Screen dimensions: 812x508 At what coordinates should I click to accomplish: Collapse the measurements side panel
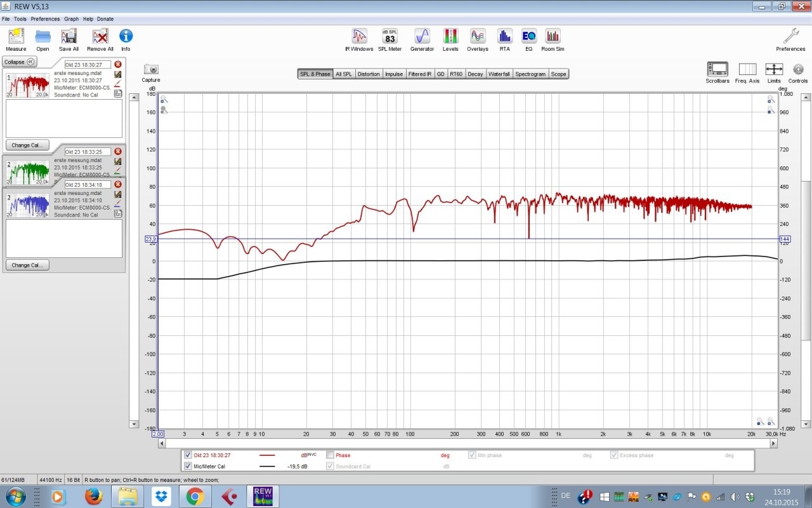click(20, 62)
